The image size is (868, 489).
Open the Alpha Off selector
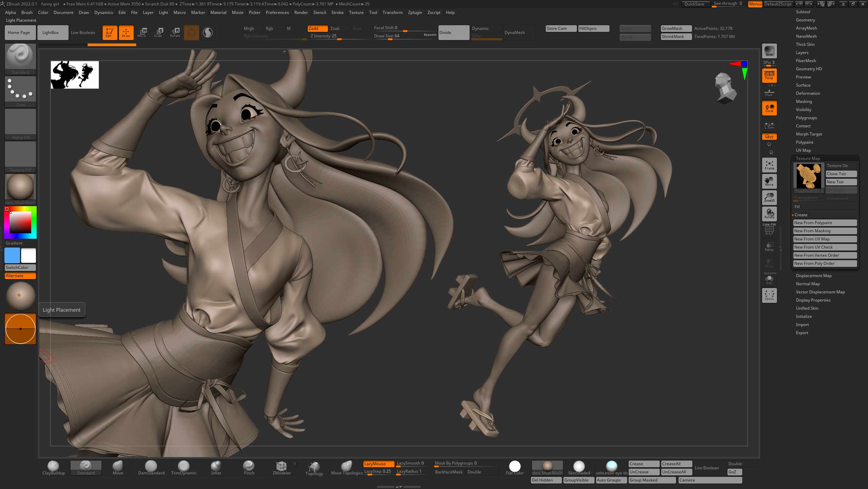pyautogui.click(x=20, y=124)
